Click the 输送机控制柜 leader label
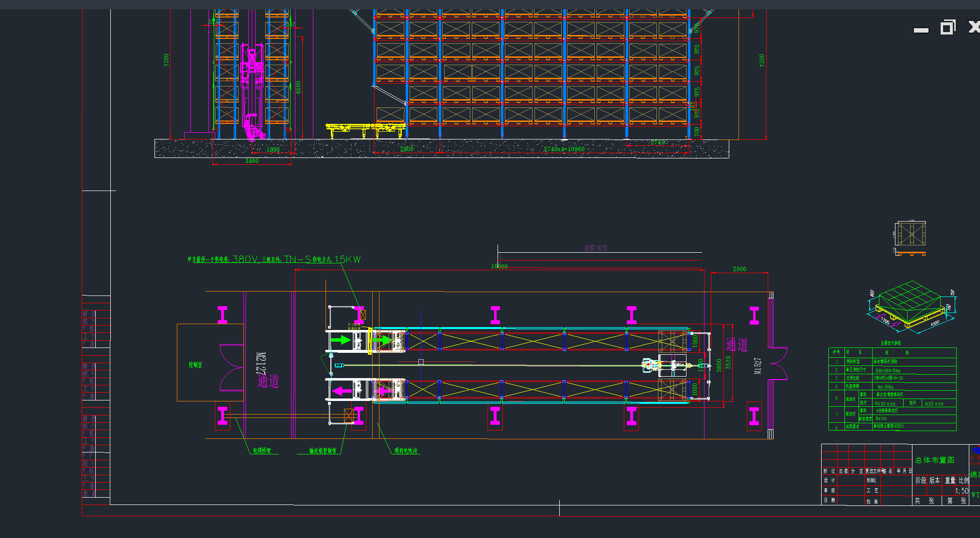This screenshot has height=538, width=980. click(323, 451)
